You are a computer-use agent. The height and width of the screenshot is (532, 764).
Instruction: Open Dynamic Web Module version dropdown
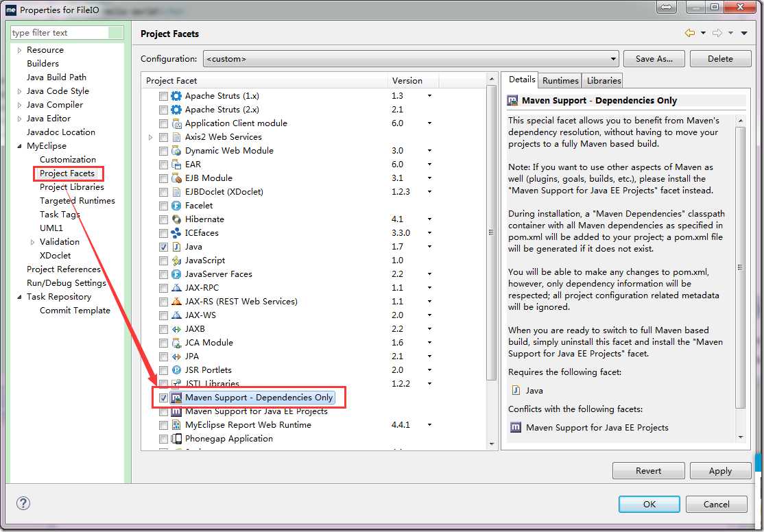429,151
